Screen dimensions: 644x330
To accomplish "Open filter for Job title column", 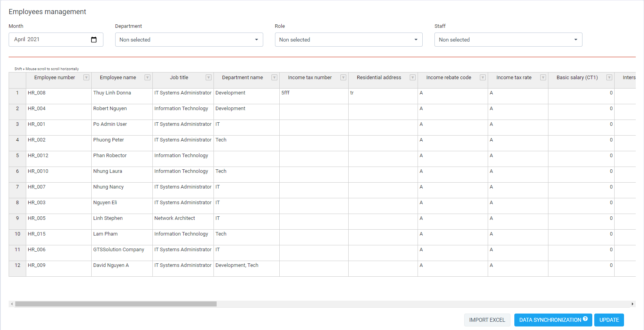I will 208,78.
